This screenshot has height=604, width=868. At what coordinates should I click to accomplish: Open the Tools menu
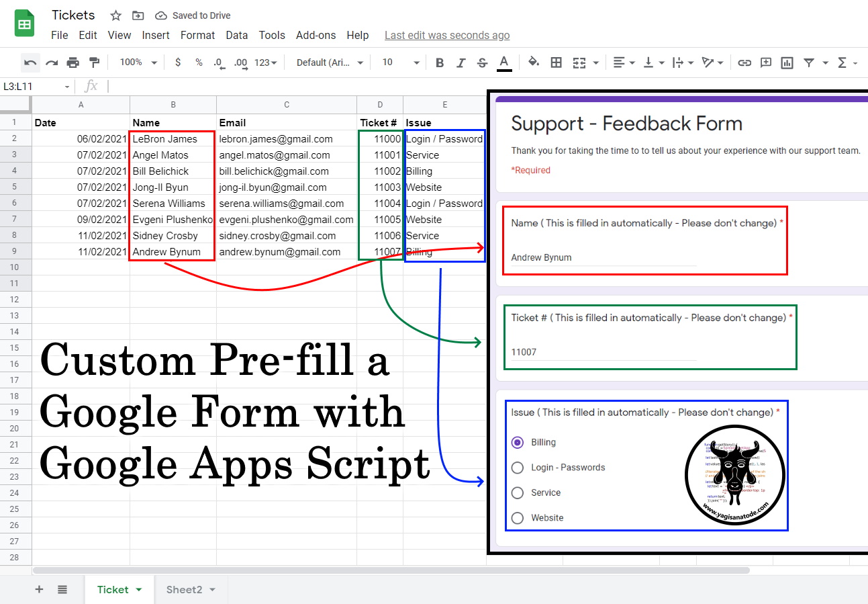[x=272, y=35]
